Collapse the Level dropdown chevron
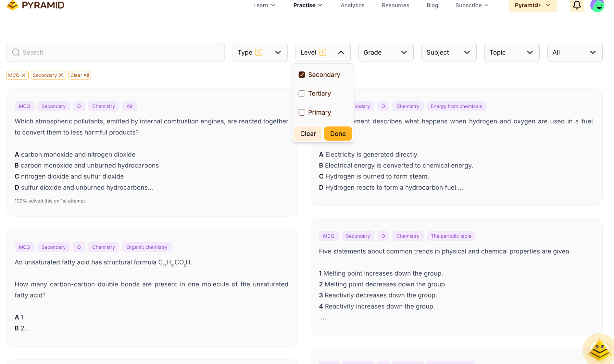Viewport: 614px width, 364px height. (341, 52)
